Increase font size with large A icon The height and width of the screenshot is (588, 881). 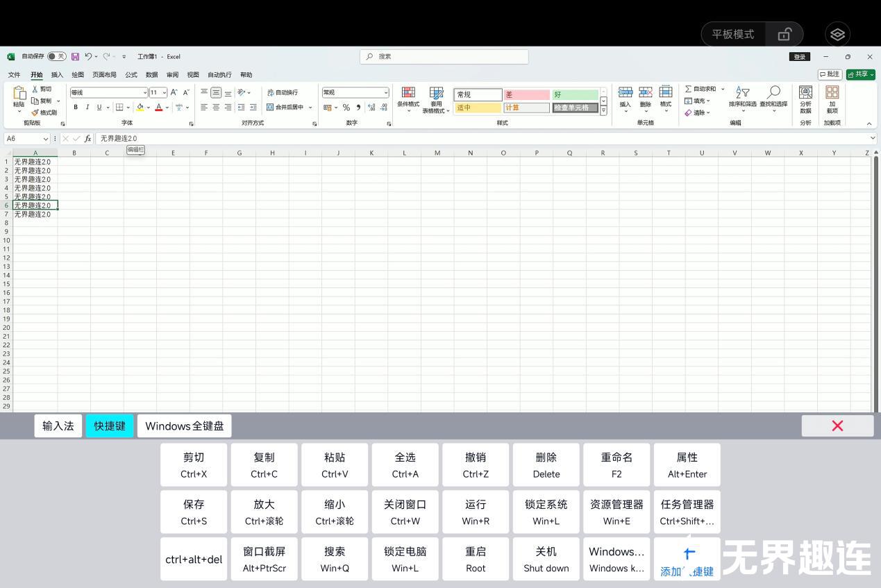click(x=174, y=92)
